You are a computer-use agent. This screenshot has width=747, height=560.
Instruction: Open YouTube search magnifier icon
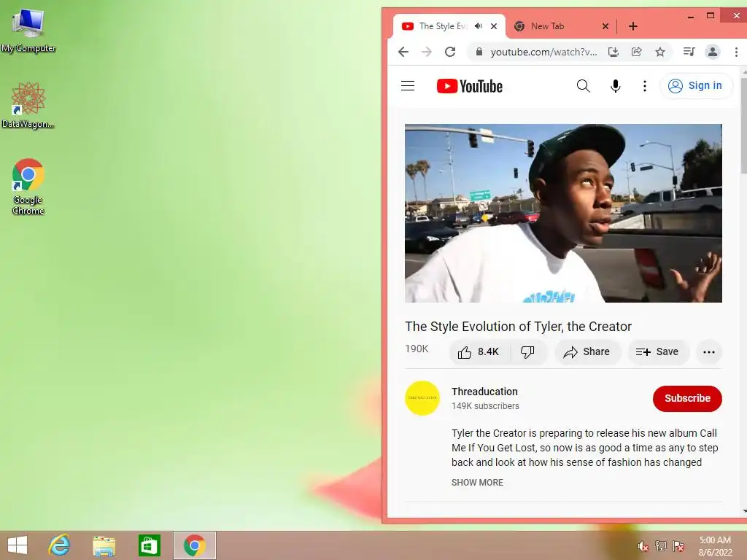pyautogui.click(x=583, y=86)
